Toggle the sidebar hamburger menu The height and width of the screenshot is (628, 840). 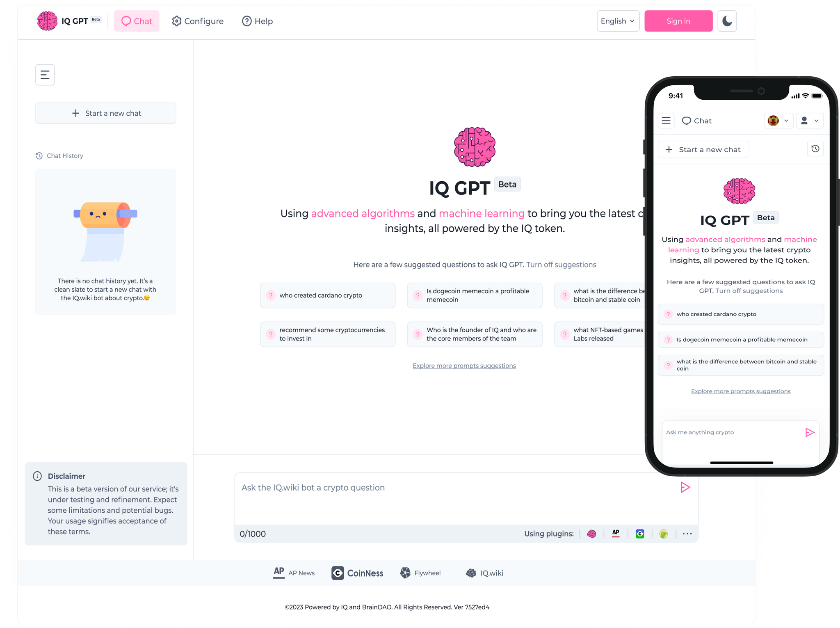point(45,74)
